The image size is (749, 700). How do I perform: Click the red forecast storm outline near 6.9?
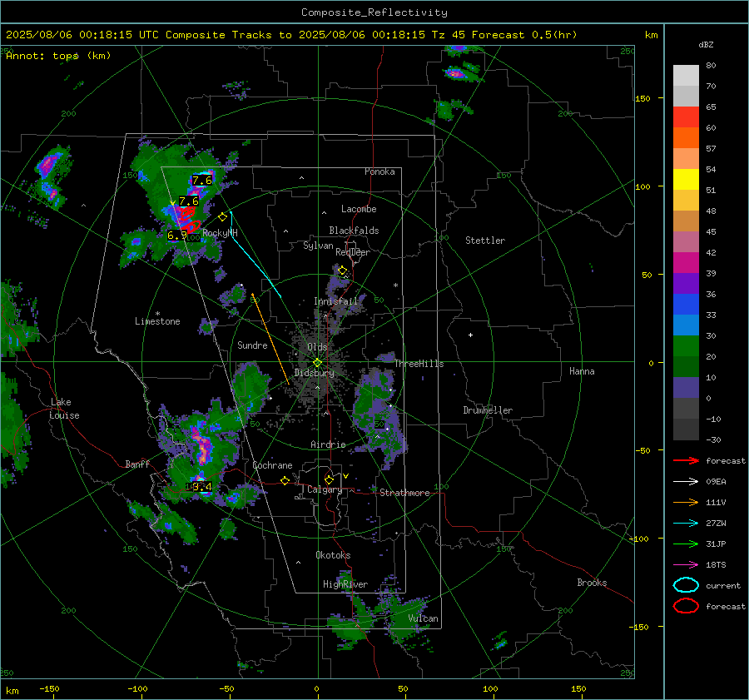[x=191, y=226]
